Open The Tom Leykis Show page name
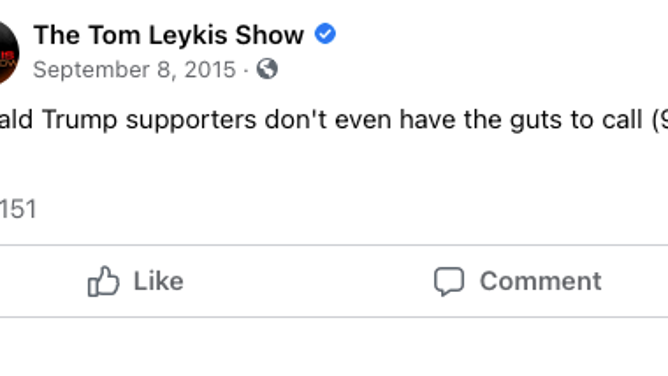The height and width of the screenshot is (376, 668). (x=169, y=34)
